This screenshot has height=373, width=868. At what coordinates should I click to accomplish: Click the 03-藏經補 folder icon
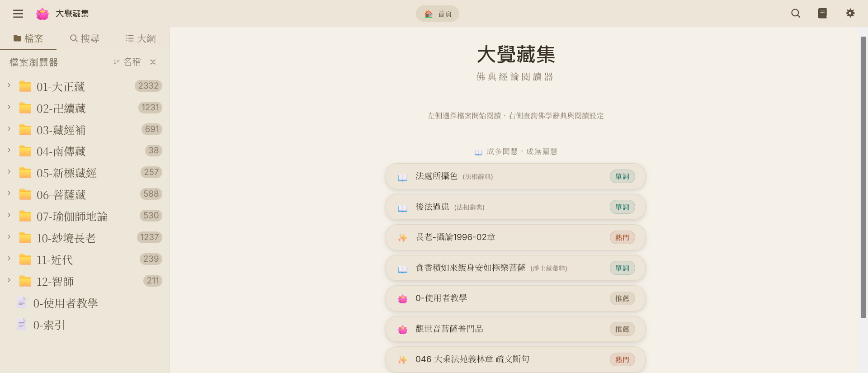(x=25, y=129)
